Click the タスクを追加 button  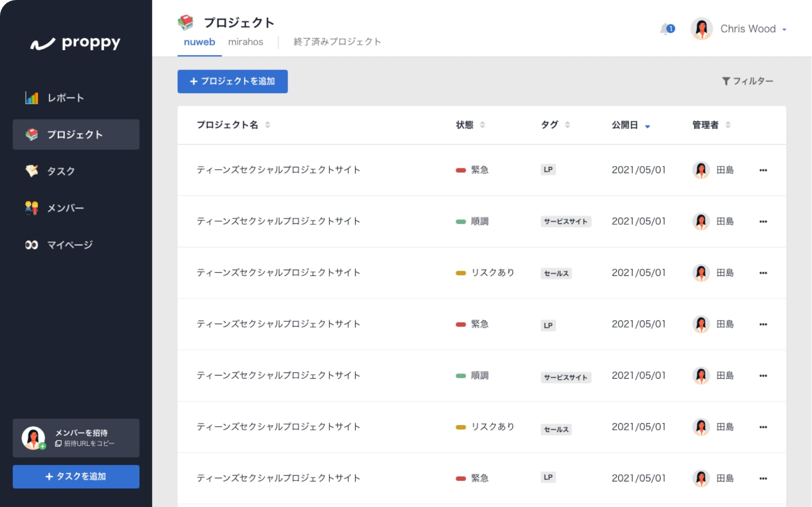76,476
